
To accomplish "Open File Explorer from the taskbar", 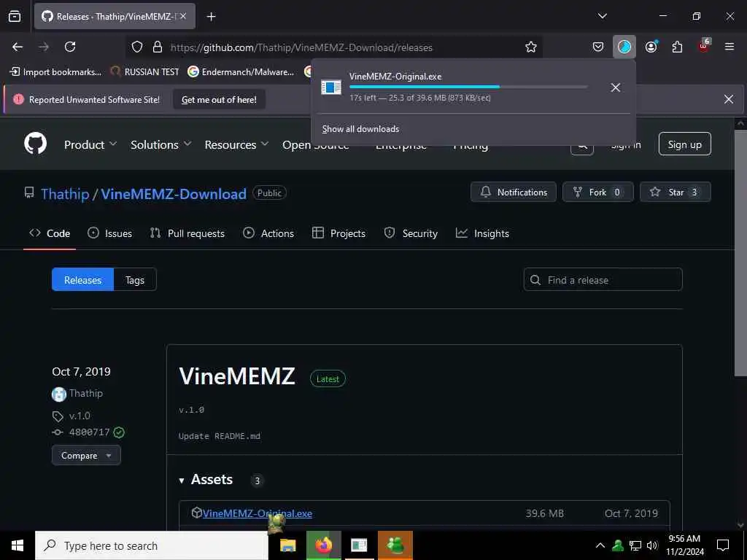I will [x=287, y=545].
